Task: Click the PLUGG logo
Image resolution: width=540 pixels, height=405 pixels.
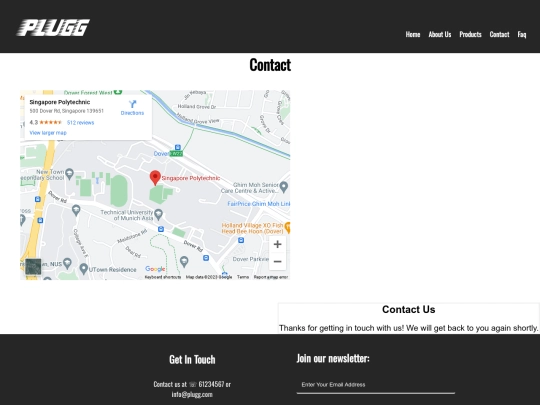Action: pyautogui.click(x=53, y=28)
